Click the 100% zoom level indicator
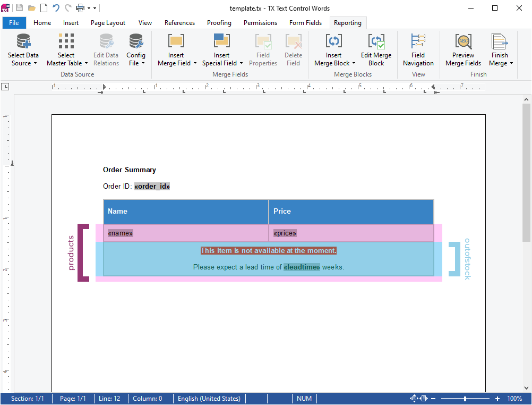The image size is (532, 405). pos(514,399)
